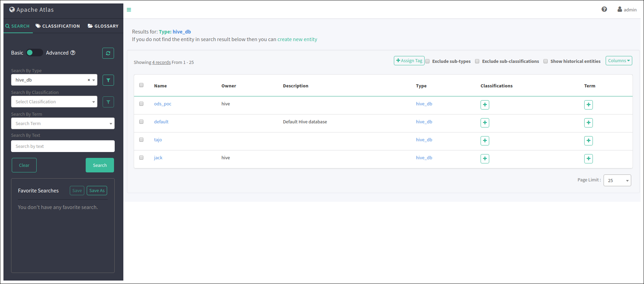Toggle Basic/Advanced search switch
Viewport: 644px width, 284px height.
(35, 53)
